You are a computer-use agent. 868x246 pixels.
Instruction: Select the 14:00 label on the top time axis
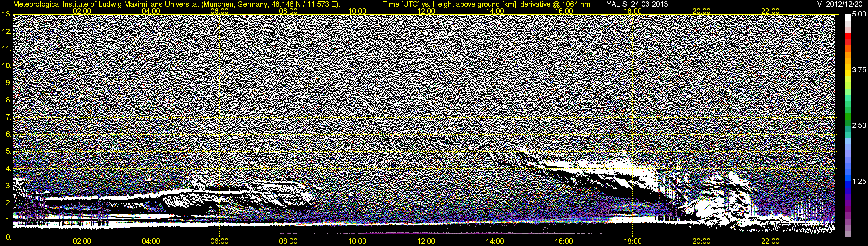[x=495, y=11]
